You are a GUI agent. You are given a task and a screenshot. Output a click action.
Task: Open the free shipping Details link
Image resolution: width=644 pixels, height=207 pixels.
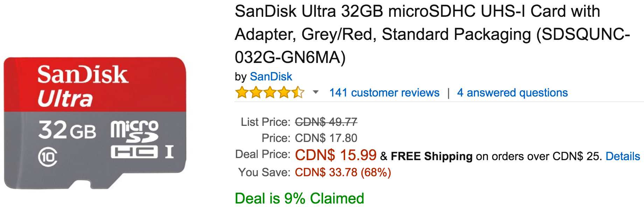pos(623,156)
